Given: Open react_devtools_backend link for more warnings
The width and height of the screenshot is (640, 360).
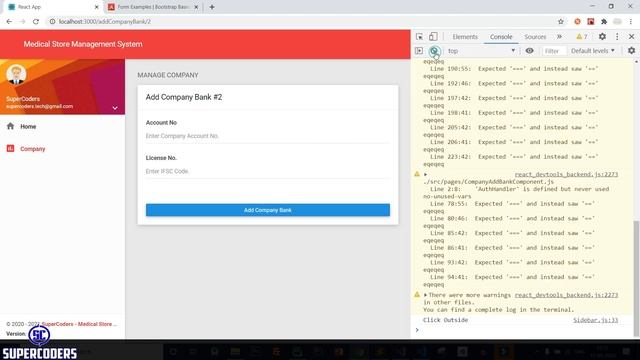Looking at the screenshot, I should click(566, 295).
